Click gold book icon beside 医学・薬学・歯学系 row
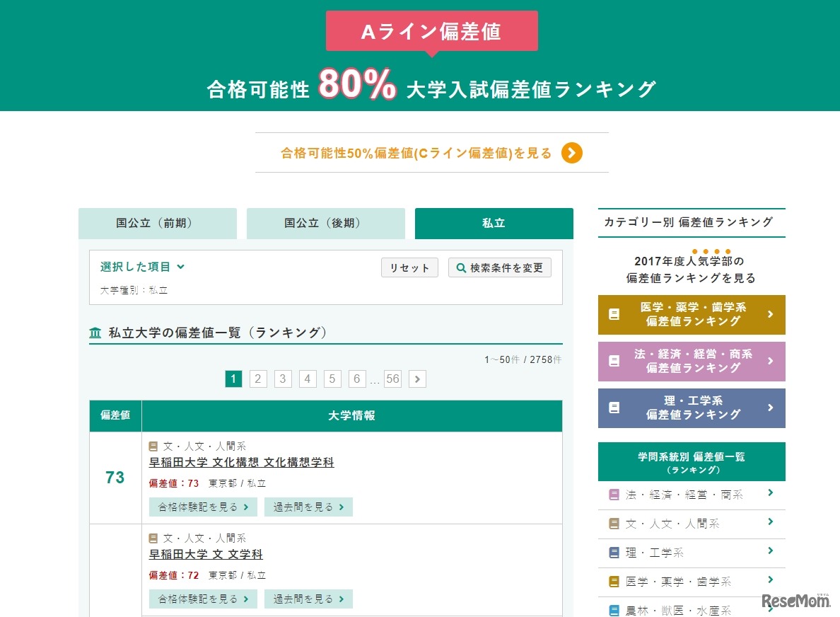Viewport: 840px width, 617px height. 614,582
